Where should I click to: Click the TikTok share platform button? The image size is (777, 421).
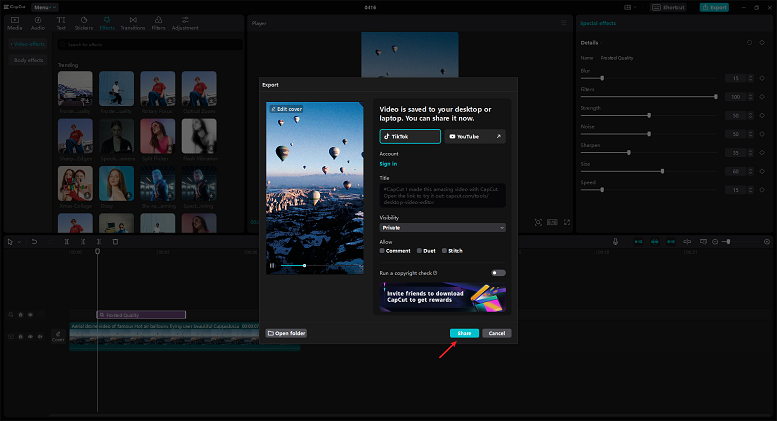pyautogui.click(x=409, y=136)
